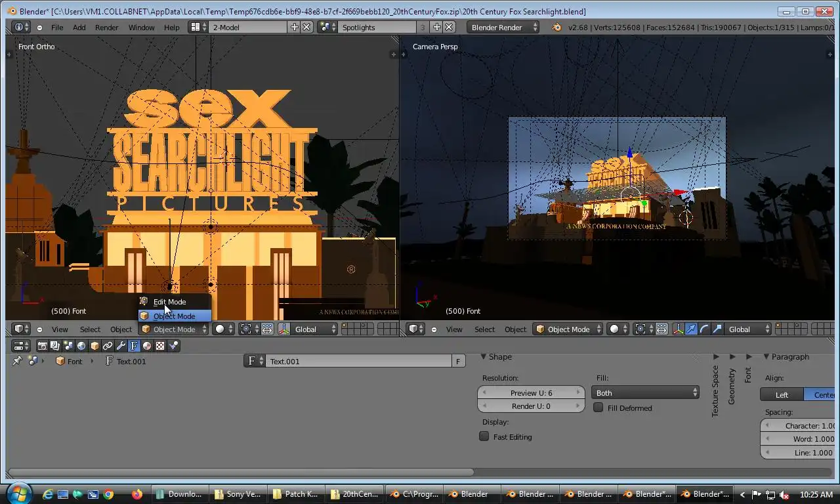Image resolution: width=840 pixels, height=504 pixels.
Task: Delete scene with X next to Spotlights
Action: [449, 28]
